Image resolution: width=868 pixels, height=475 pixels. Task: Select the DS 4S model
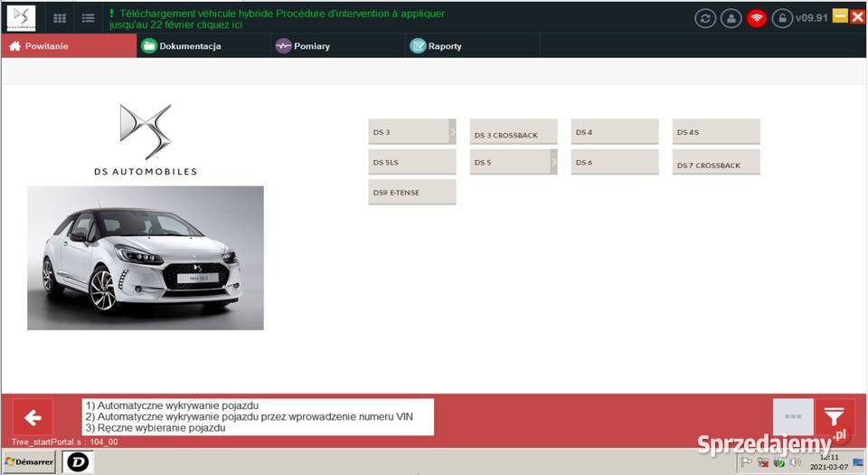pyautogui.click(x=716, y=132)
